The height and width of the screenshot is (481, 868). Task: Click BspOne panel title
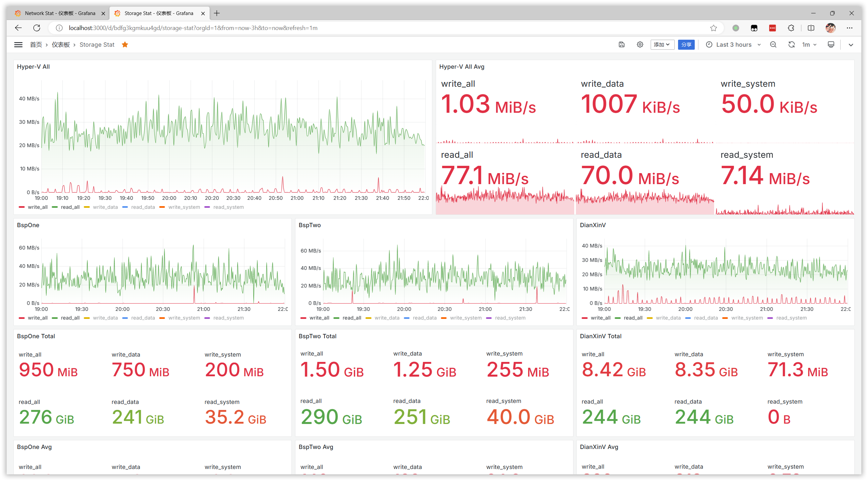(28, 225)
